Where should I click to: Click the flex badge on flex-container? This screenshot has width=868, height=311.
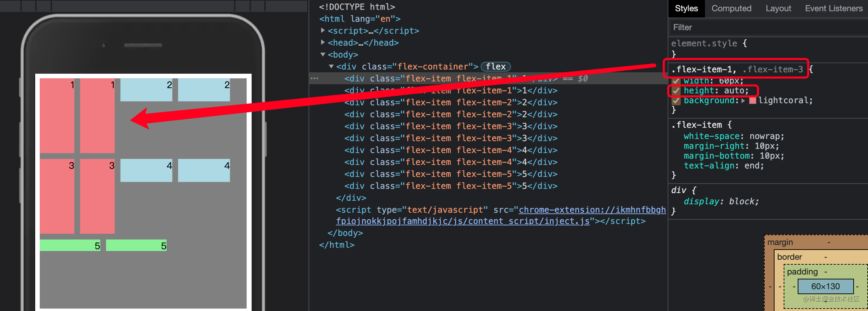pyautogui.click(x=495, y=66)
